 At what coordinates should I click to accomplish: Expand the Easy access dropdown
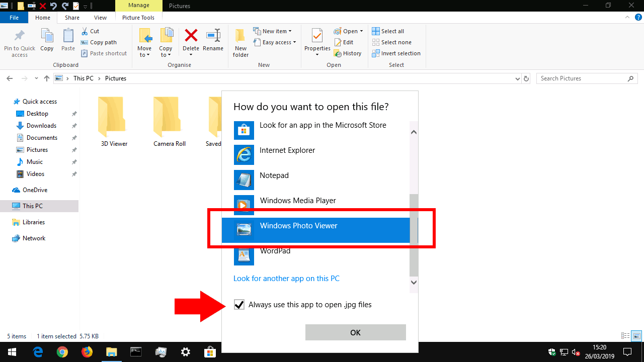click(294, 43)
